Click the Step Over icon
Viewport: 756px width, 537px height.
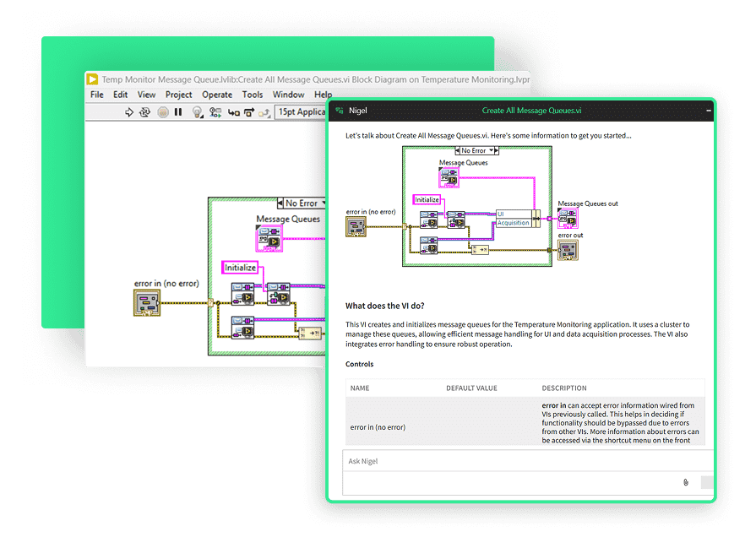248,111
